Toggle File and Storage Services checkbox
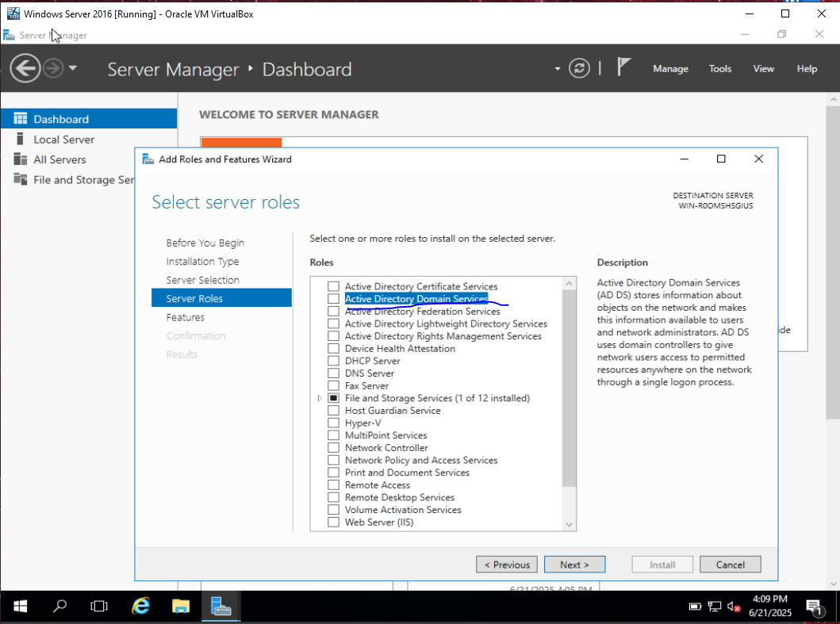 (x=333, y=398)
